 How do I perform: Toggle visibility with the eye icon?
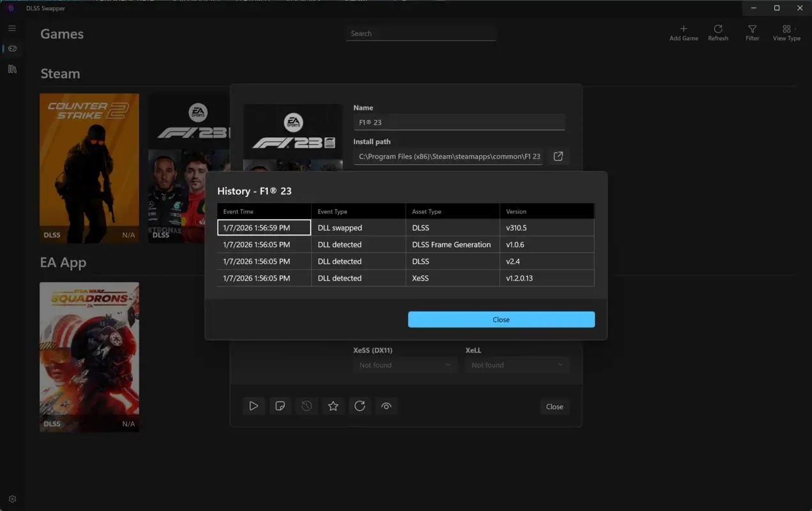click(387, 406)
